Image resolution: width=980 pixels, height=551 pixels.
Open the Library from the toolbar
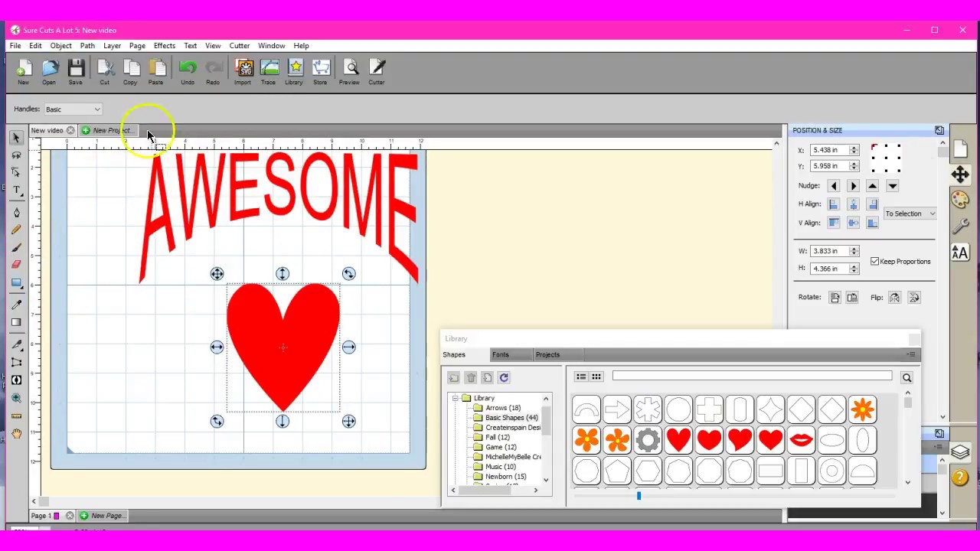point(294,71)
